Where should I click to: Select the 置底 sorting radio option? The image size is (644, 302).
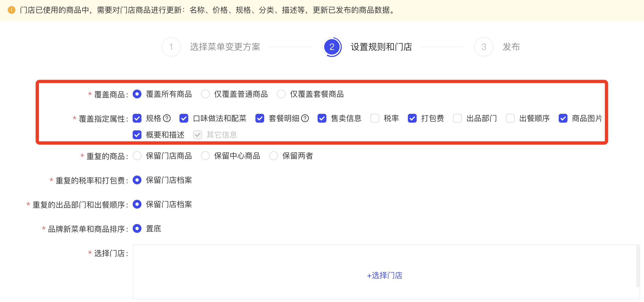tap(137, 229)
